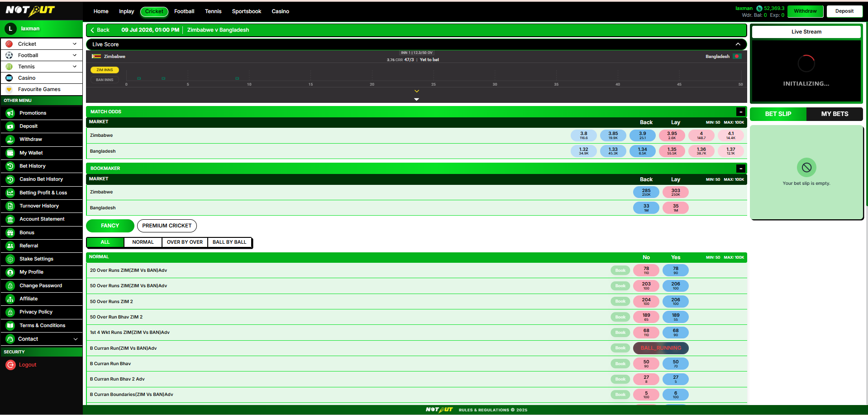Click the Terms & Conditions book icon
Image resolution: width=868 pixels, height=415 pixels.
(10, 325)
